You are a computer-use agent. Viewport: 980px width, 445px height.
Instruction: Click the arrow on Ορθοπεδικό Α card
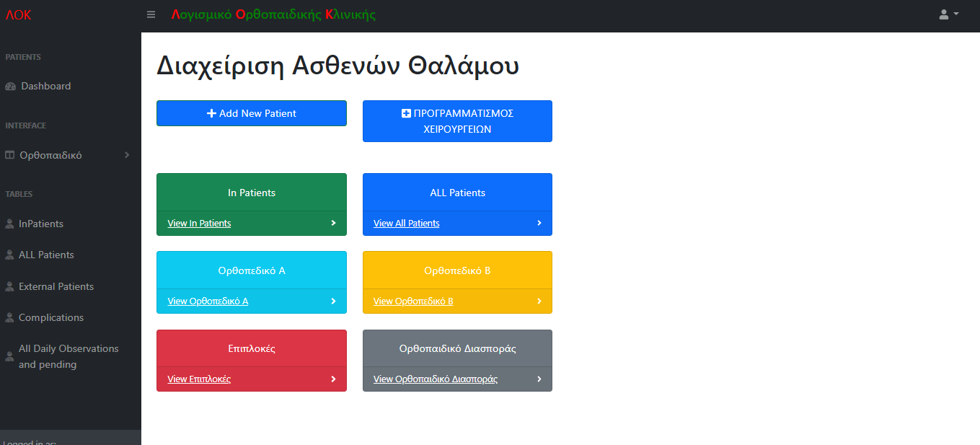(x=333, y=301)
